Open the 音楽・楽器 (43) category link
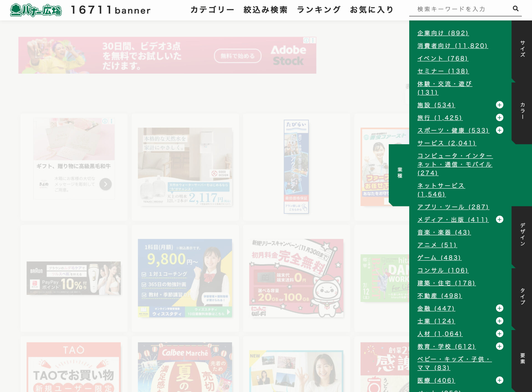Image resolution: width=532 pixels, height=392 pixels. 444,232
